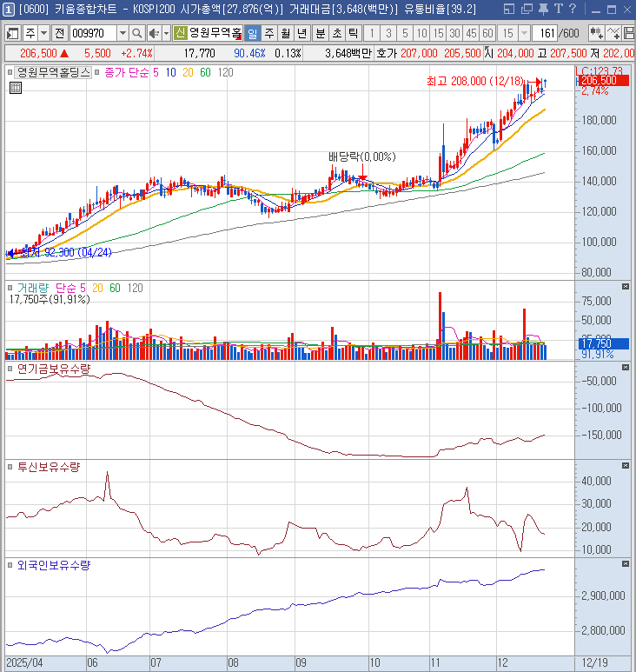Select the 분 minute chart tab
The height and width of the screenshot is (672, 636).
pos(320,33)
